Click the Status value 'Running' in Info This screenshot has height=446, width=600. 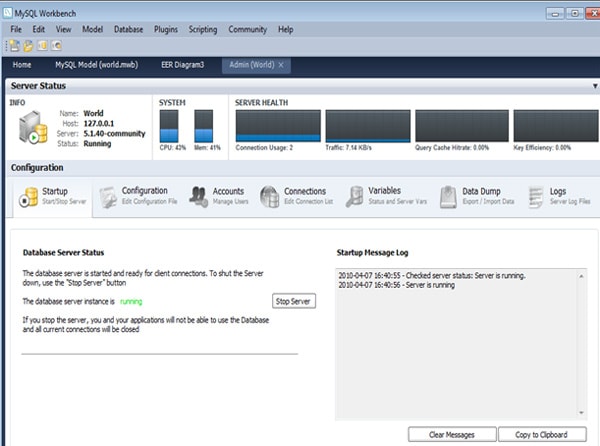coord(97,144)
